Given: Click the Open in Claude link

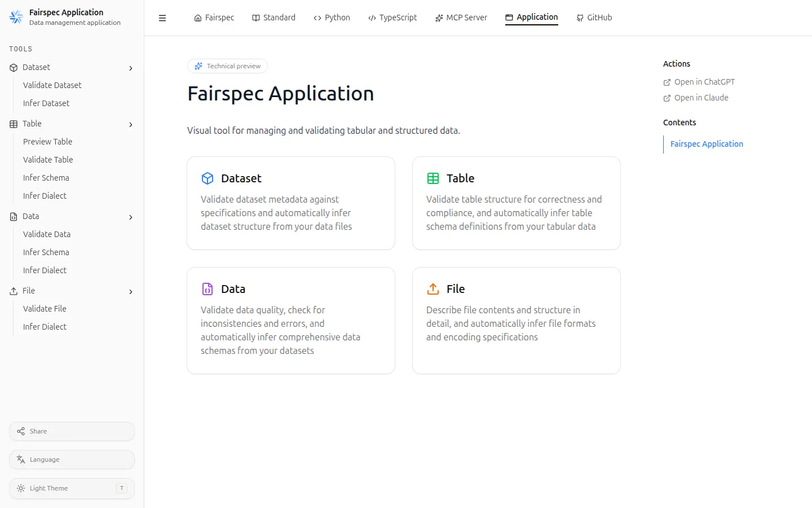Looking at the screenshot, I should tap(696, 98).
